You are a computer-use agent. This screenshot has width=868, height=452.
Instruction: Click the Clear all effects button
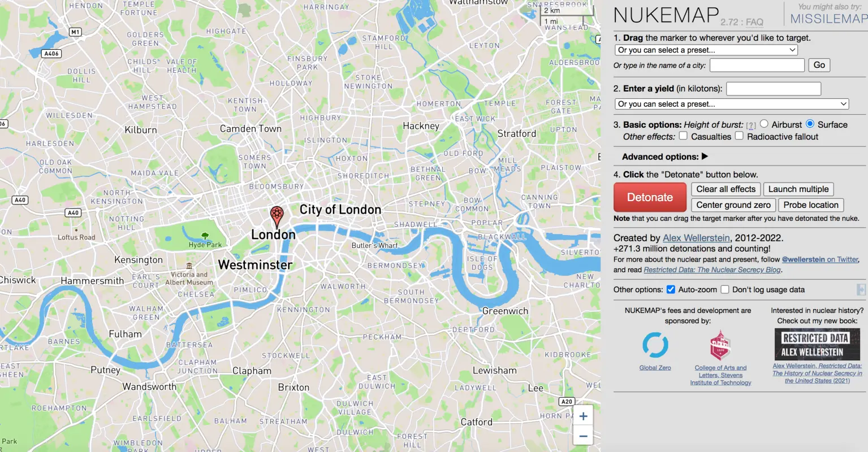click(726, 189)
